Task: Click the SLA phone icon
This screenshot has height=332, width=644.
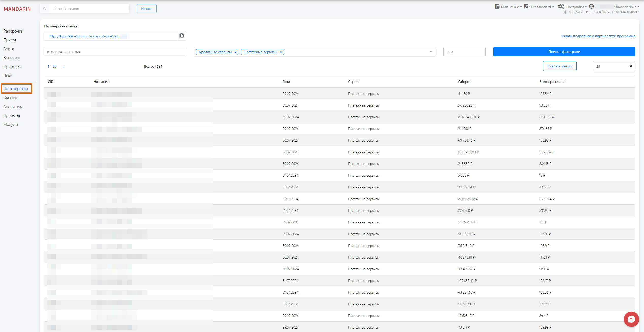Action: coord(526,6)
